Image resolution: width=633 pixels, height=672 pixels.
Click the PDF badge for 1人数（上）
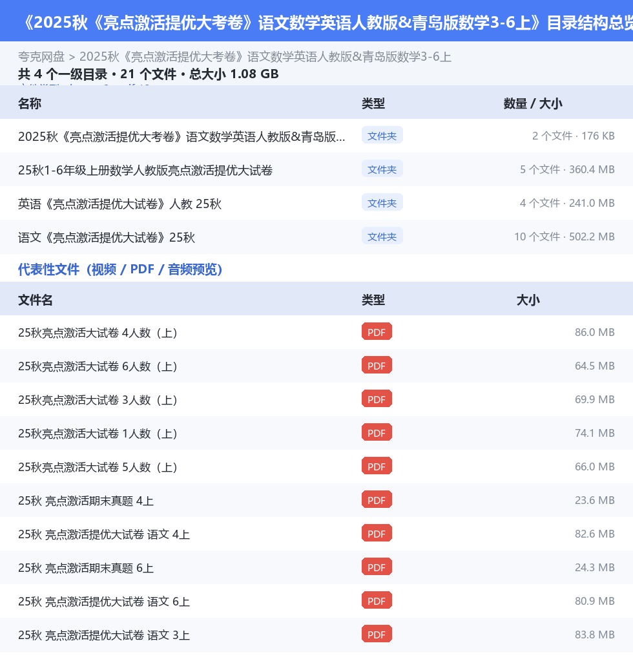377,432
